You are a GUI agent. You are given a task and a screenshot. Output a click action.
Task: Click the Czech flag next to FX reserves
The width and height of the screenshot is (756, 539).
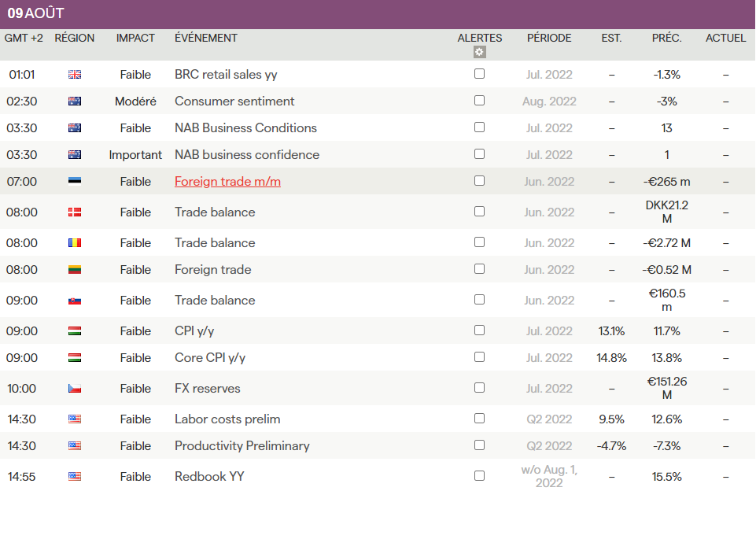click(x=75, y=389)
